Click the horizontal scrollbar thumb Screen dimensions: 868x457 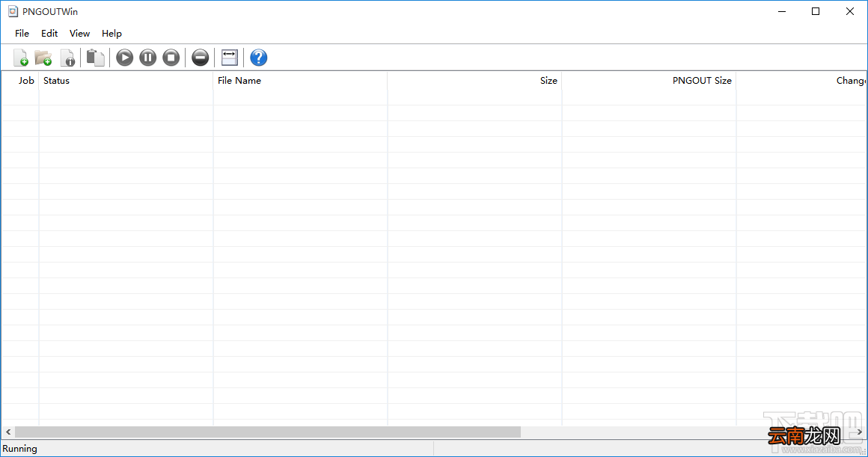pos(268,432)
